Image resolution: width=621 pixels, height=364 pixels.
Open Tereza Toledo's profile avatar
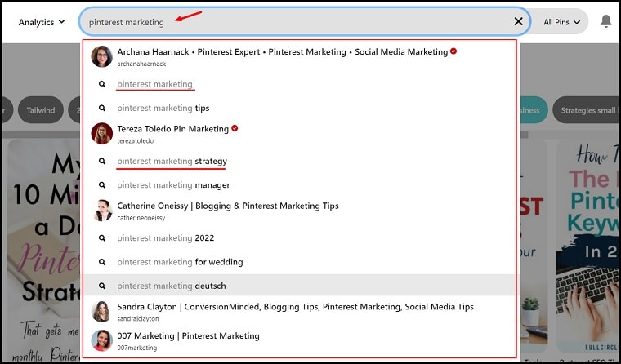102,133
